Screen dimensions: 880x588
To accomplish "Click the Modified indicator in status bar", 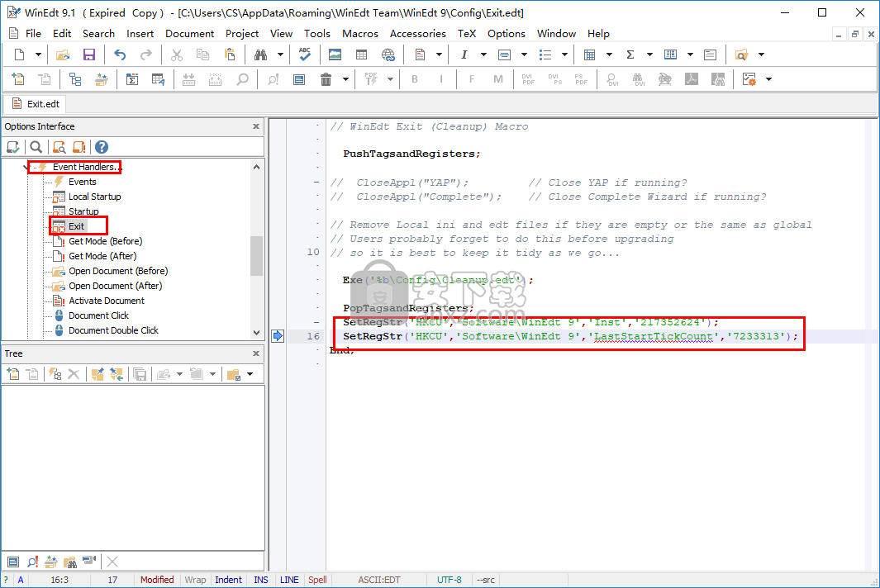I will point(157,580).
